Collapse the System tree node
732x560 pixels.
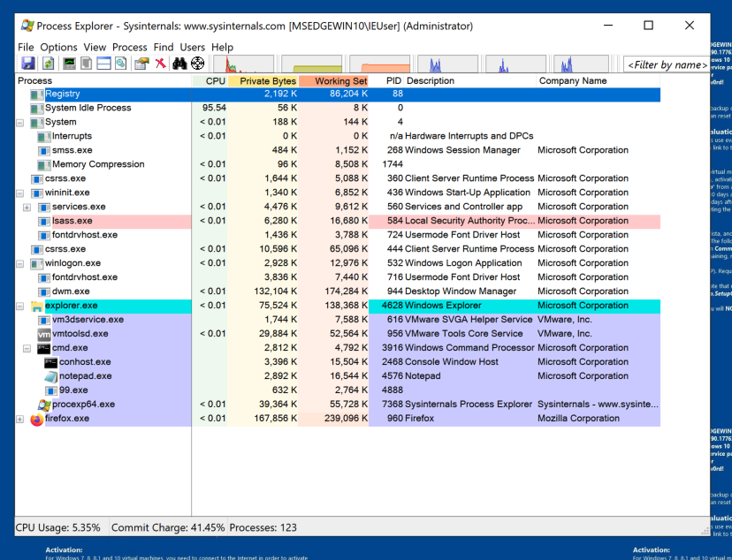click(x=19, y=122)
